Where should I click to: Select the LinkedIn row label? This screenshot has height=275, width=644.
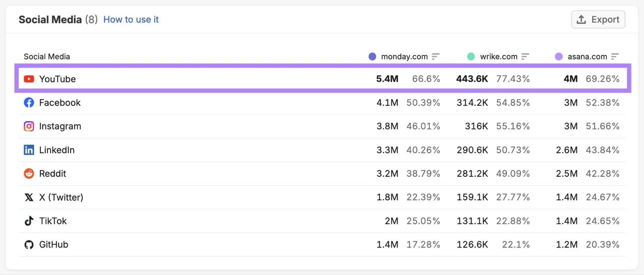pos(57,150)
